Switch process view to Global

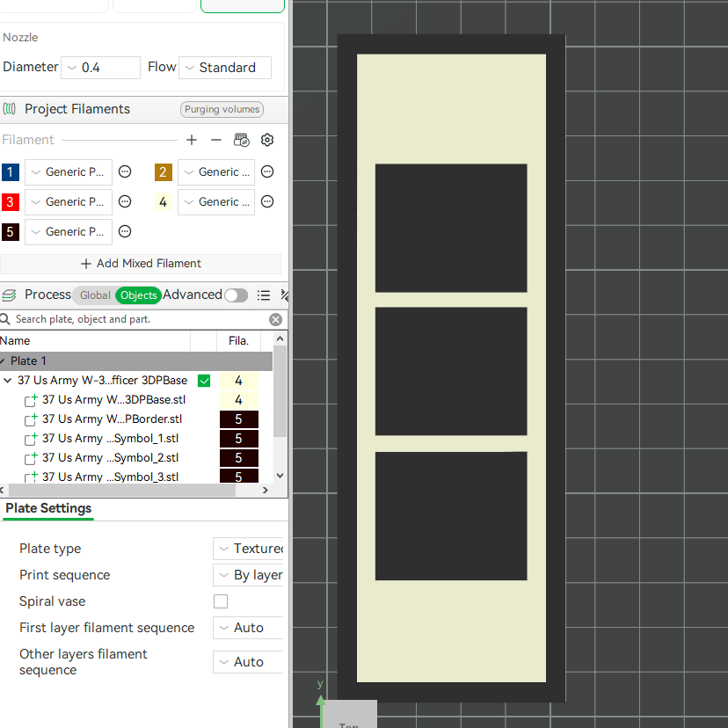[x=95, y=295]
